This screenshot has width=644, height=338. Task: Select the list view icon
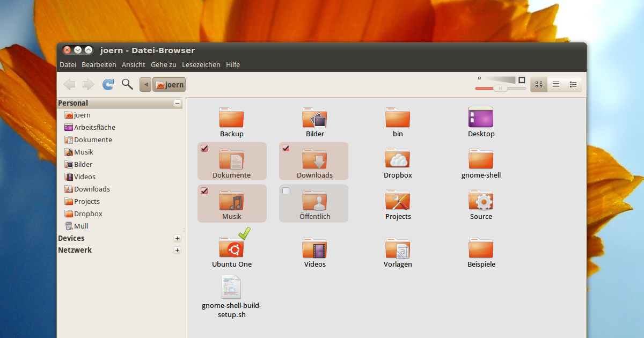point(555,84)
